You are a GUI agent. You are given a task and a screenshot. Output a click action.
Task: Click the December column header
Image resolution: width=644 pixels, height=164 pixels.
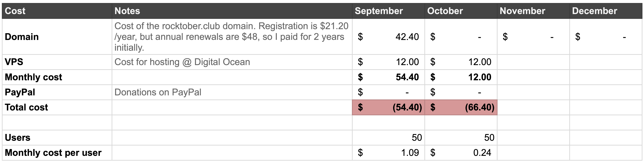point(606,11)
